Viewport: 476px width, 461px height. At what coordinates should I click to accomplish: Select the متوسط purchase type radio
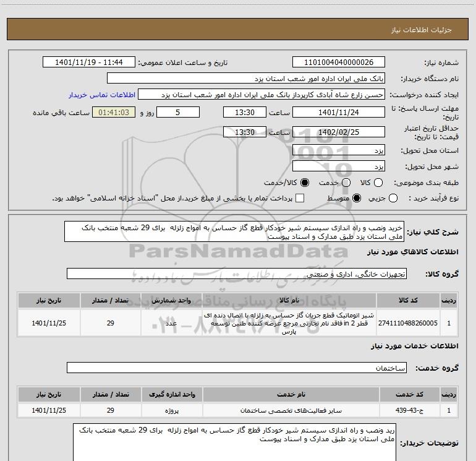357,199
